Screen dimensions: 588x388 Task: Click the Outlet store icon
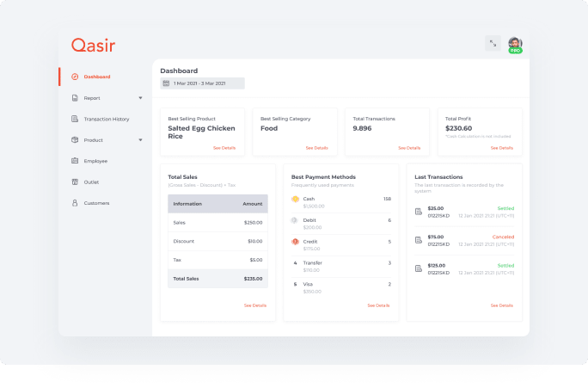[x=75, y=182]
